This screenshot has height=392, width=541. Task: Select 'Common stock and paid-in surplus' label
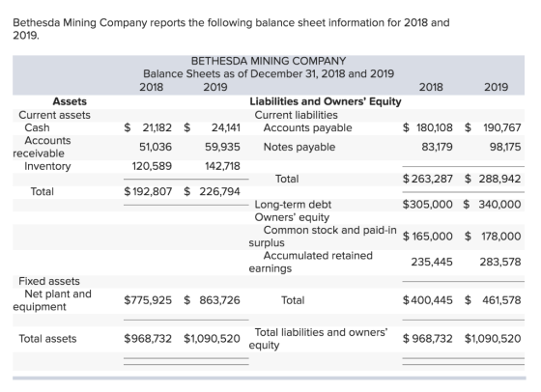323,237
